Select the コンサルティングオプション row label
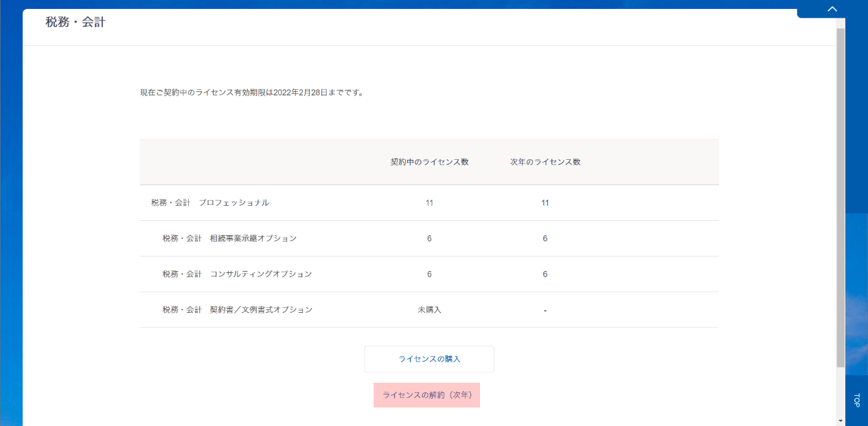This screenshot has height=426, width=868. pos(237,274)
